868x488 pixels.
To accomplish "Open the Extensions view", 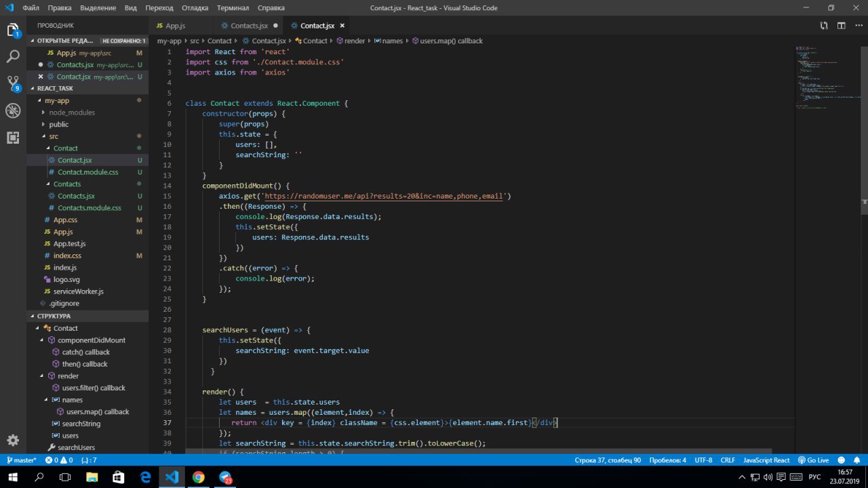I will point(13,138).
